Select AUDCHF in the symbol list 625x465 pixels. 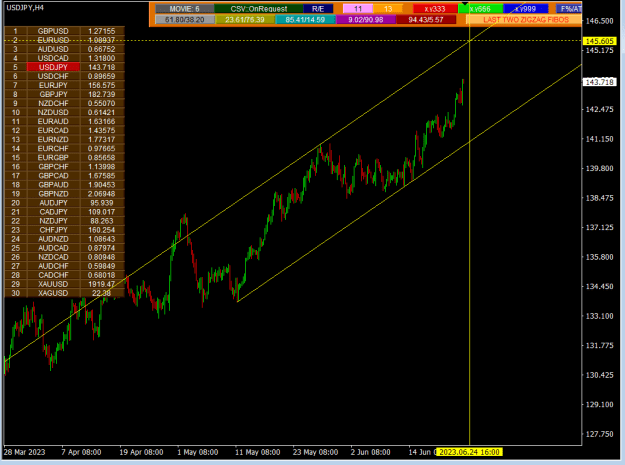point(53,266)
